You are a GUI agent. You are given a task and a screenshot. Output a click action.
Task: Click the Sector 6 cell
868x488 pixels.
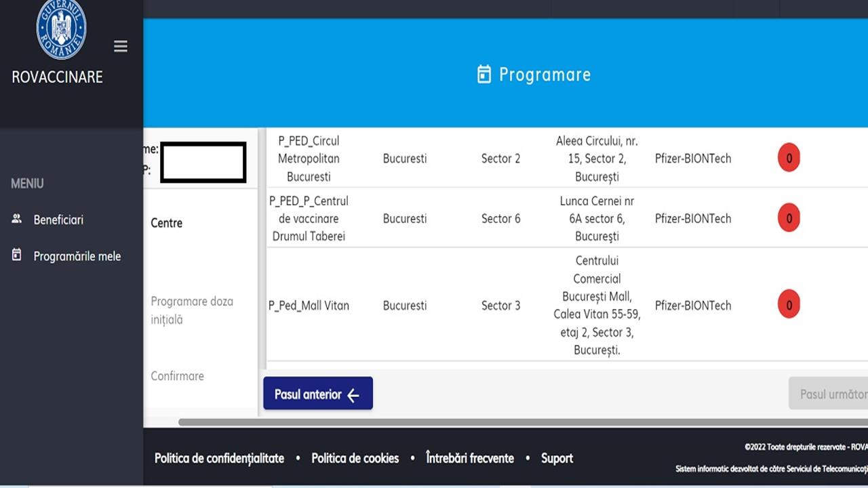pyautogui.click(x=501, y=219)
